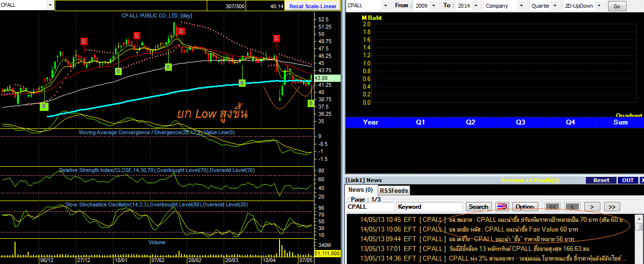Open the Company dropdown

521,6
